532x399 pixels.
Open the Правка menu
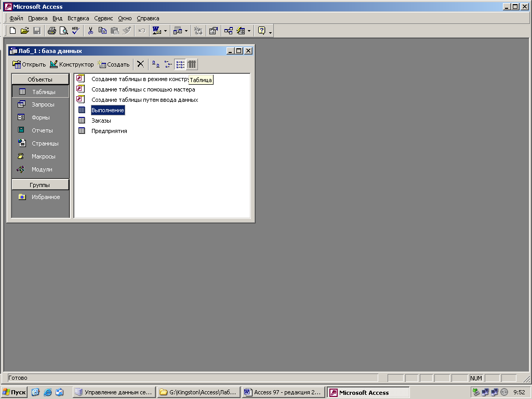pyautogui.click(x=37, y=18)
